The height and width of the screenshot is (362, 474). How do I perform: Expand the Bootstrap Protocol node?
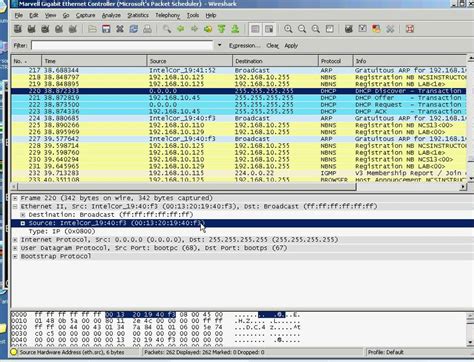pos(15,256)
